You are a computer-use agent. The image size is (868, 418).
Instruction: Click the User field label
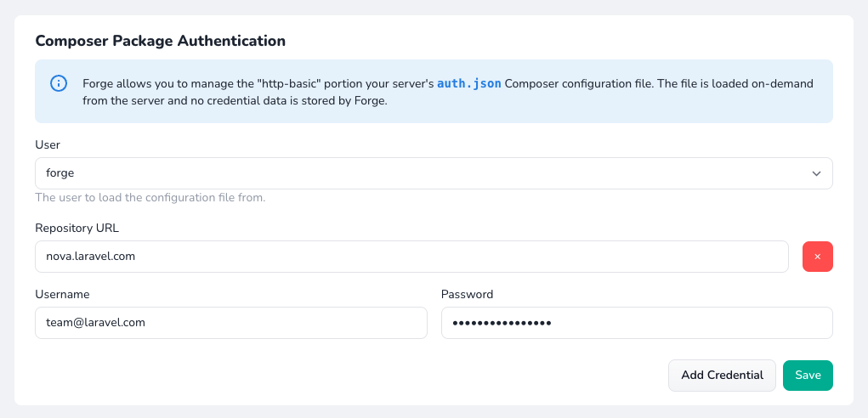tap(48, 145)
